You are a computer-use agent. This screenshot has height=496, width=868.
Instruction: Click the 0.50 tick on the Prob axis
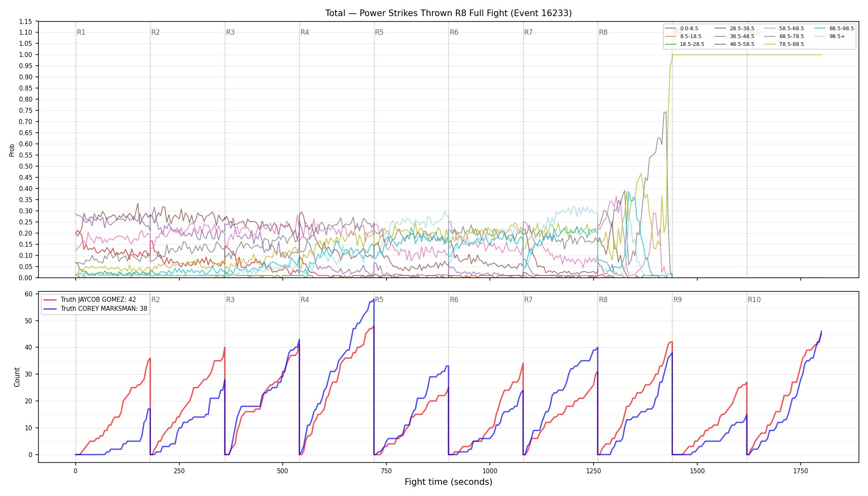pyautogui.click(x=26, y=167)
